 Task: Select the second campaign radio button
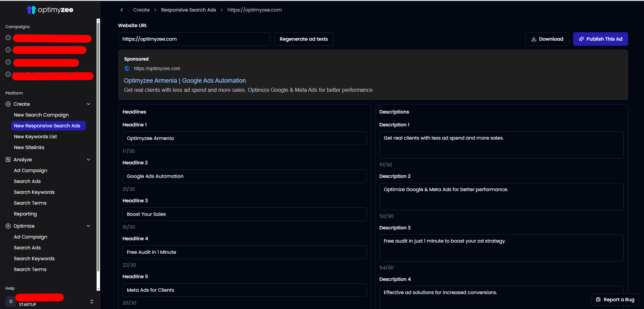(x=7, y=49)
